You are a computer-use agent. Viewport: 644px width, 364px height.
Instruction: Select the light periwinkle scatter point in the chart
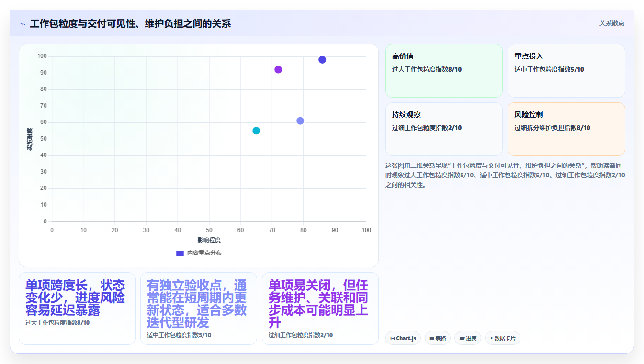click(x=300, y=121)
